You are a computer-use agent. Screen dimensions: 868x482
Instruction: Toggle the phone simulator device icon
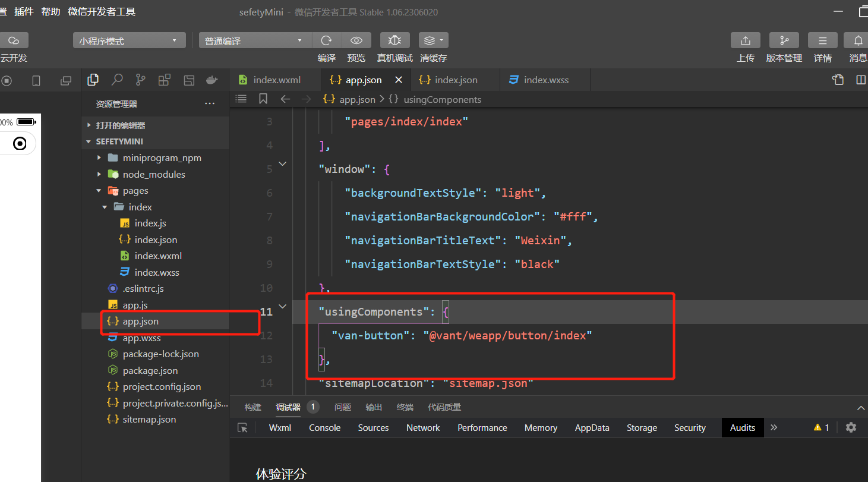tap(36, 81)
